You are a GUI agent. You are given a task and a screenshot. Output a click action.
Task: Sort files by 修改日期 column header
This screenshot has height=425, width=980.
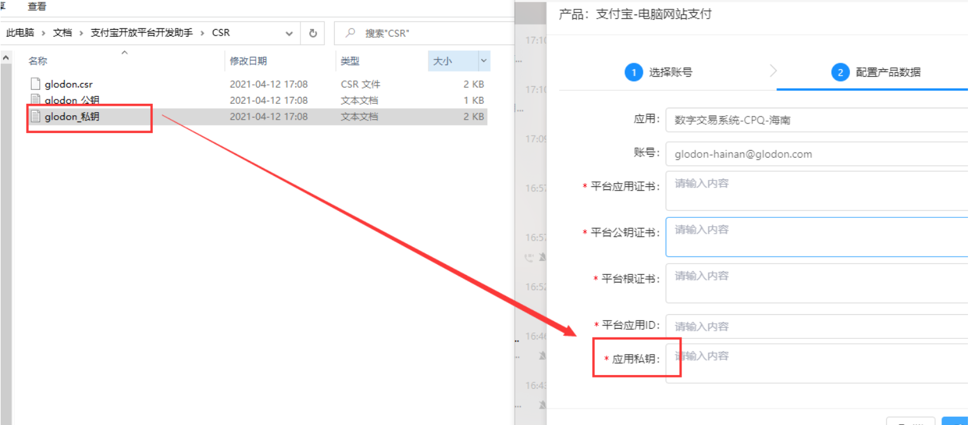248,61
